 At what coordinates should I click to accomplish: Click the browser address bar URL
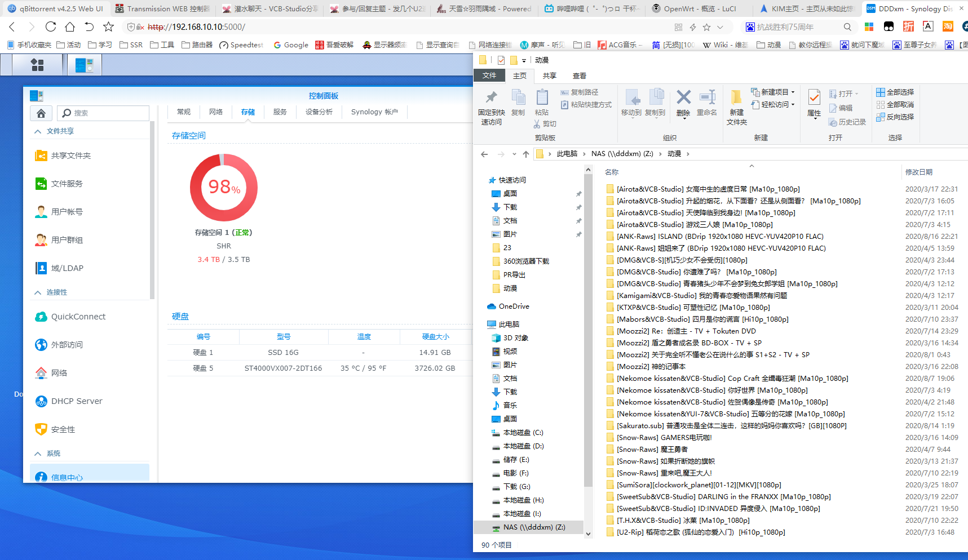click(x=196, y=27)
